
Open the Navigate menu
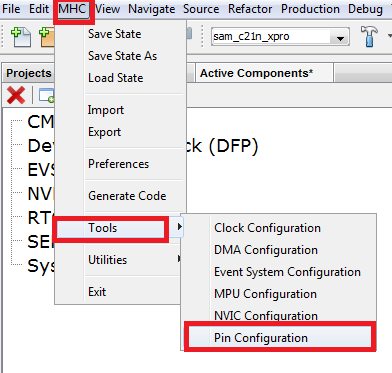151,9
